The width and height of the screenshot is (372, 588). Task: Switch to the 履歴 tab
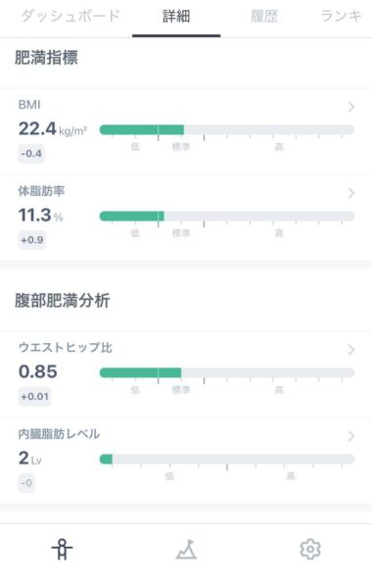click(x=264, y=16)
